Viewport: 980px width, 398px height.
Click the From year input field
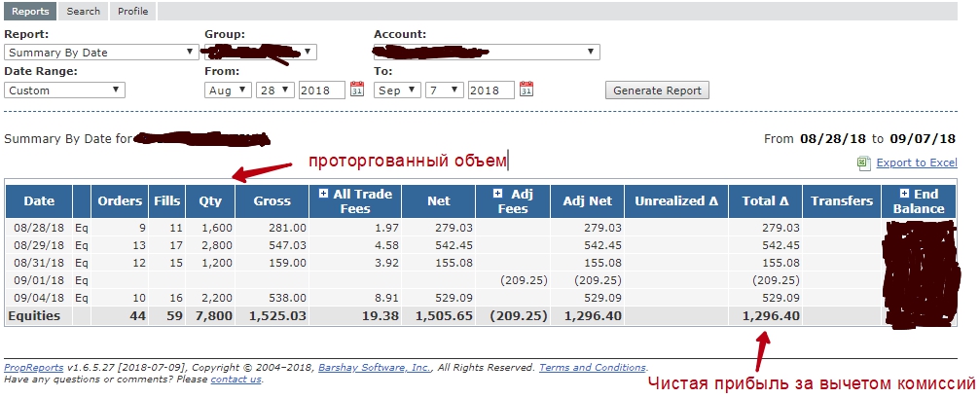coord(321,90)
